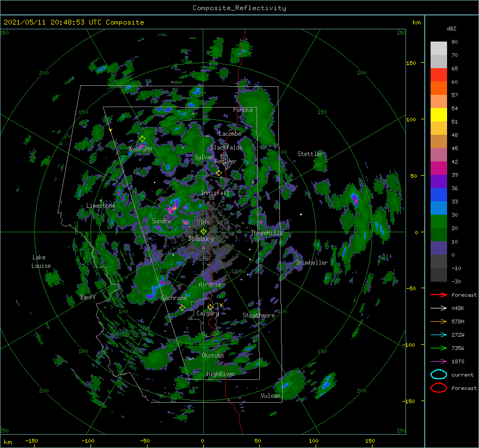Viewport: 479px width, 448px height.
Task: Select the Drumheller town label
Action: pos(312,263)
